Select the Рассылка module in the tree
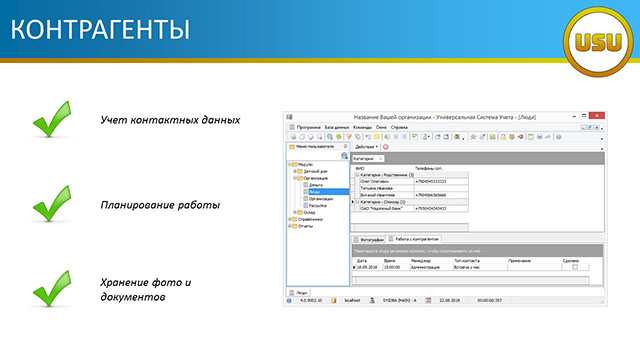The width and height of the screenshot is (640, 360). (317, 206)
